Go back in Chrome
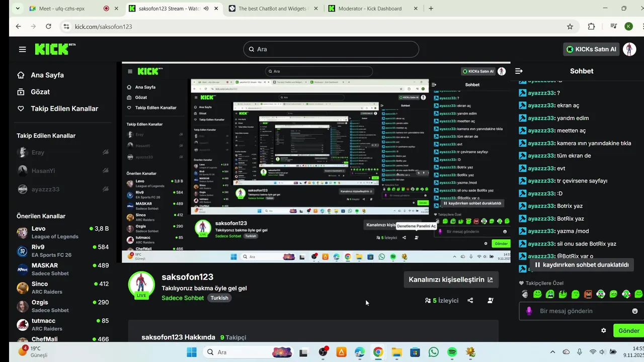This screenshot has height=362, width=644. pyautogui.click(x=19, y=26)
